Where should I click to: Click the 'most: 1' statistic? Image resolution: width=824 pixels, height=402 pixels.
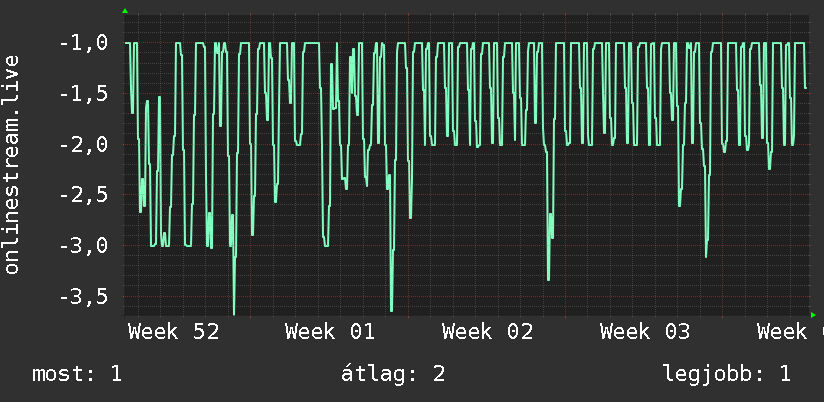point(77,374)
